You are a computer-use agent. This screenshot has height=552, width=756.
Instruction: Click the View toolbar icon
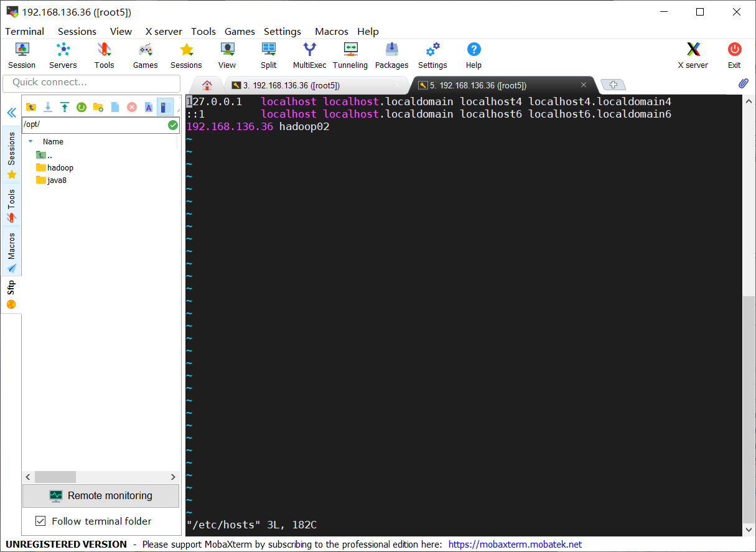[227, 55]
